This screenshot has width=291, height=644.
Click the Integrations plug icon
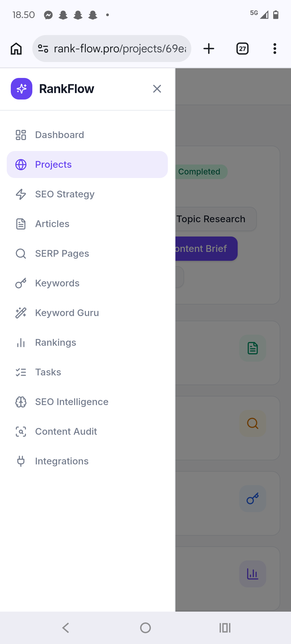click(21, 461)
